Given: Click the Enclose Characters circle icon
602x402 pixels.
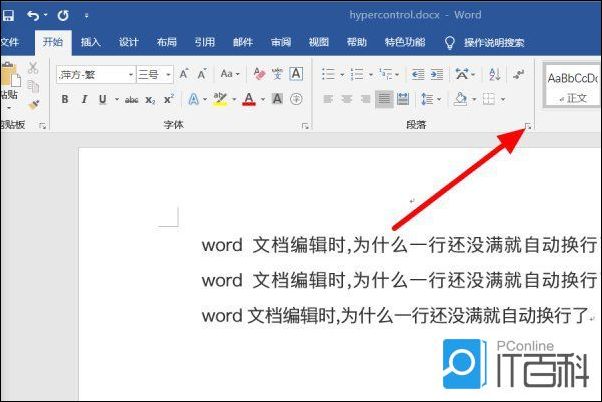Looking at the screenshot, I should pyautogui.click(x=296, y=99).
